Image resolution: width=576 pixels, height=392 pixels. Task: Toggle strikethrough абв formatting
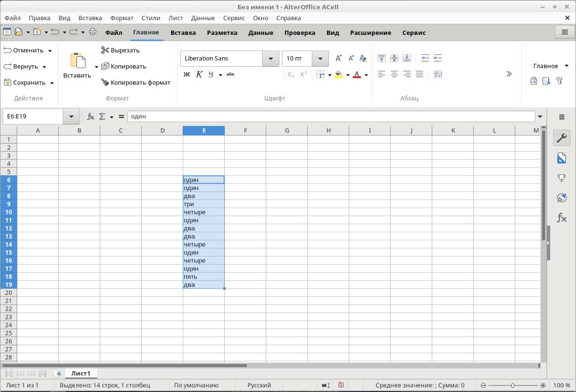point(230,74)
